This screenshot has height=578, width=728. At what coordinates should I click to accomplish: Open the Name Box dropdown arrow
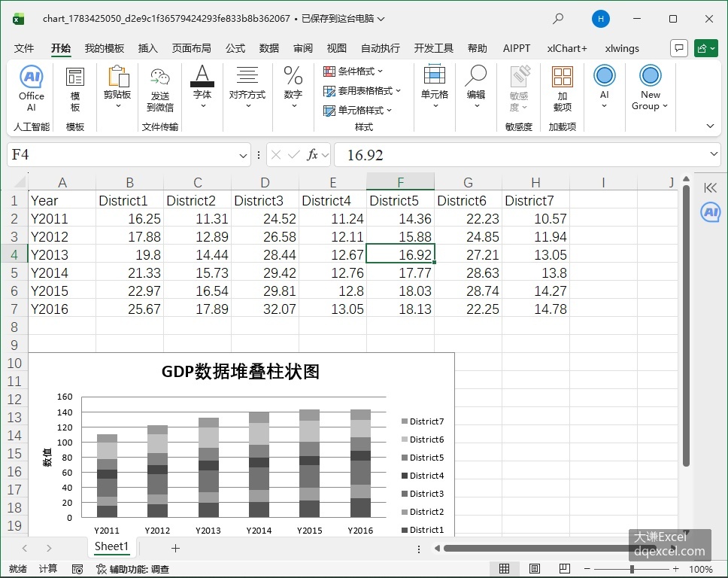[x=243, y=155]
